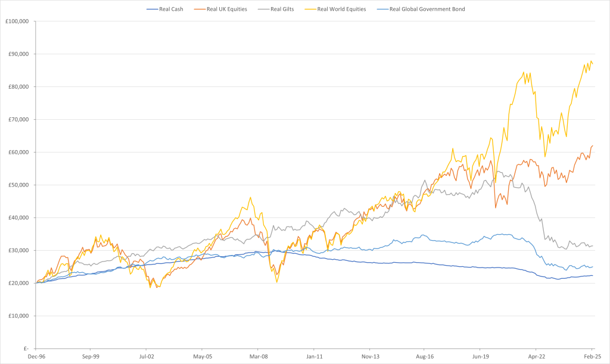Click the £70,000 y-axis label
The width and height of the screenshot is (610, 364).
coord(18,119)
